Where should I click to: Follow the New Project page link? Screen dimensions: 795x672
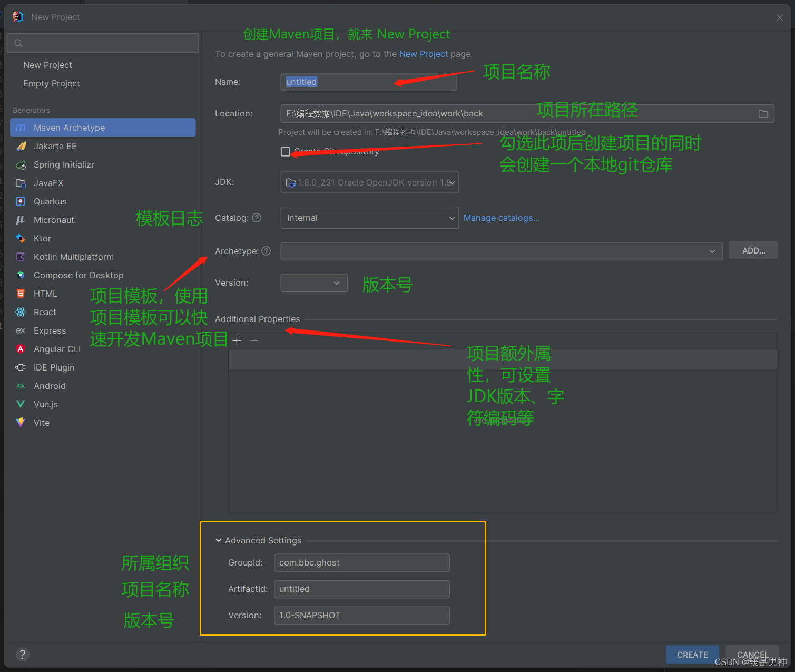click(x=424, y=54)
